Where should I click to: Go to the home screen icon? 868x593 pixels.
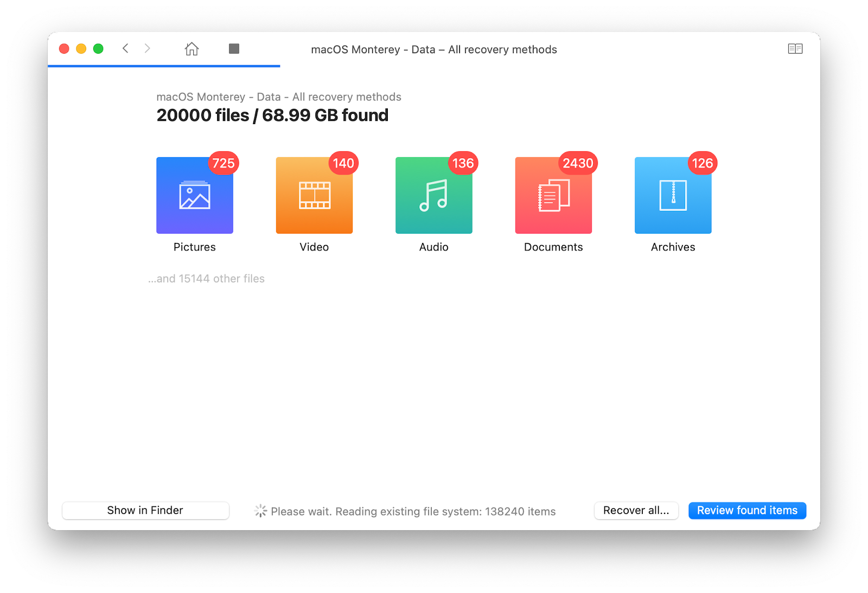tap(192, 49)
